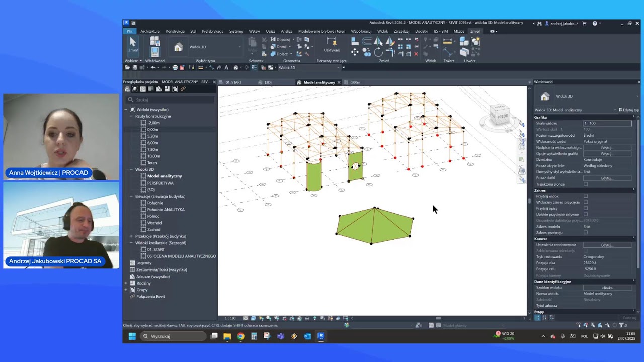This screenshot has height=362, width=644.
Task: Click the horizontal scrollbar below 3D view
Action: coord(438,318)
